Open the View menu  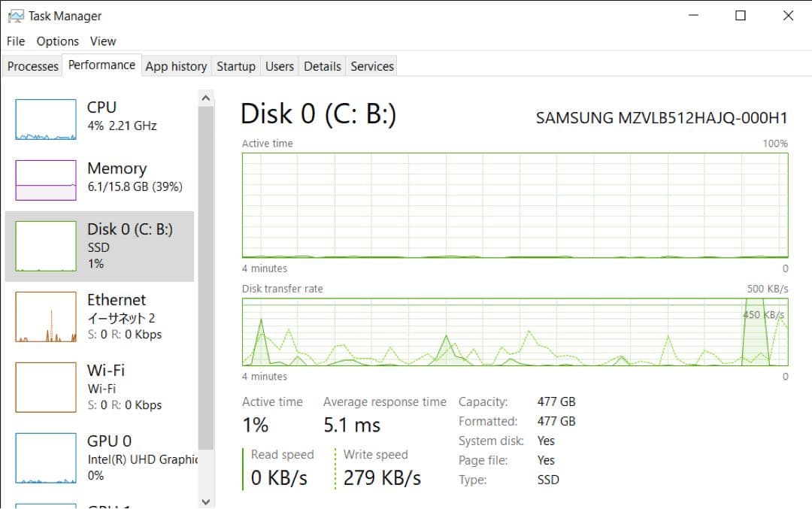coord(103,41)
